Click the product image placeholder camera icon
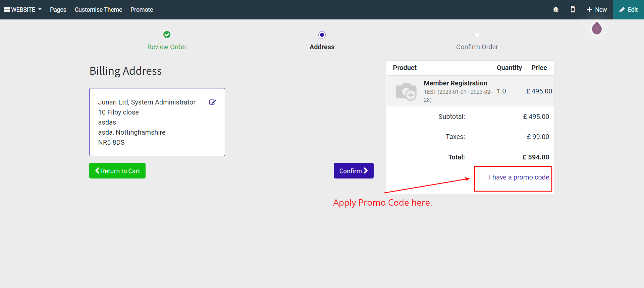Image resolution: width=644 pixels, height=288 pixels. point(406,91)
